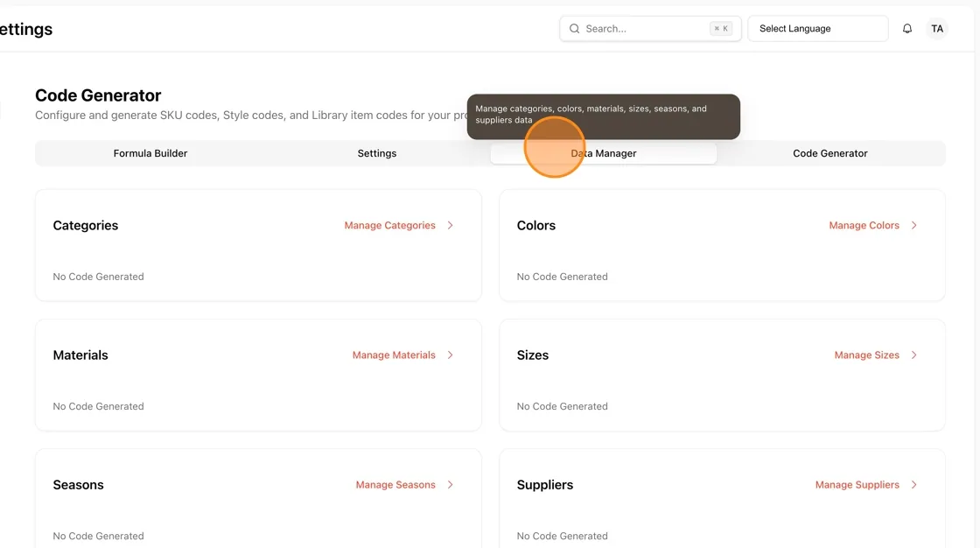Click the Suppliers card heading
Image resolution: width=980 pixels, height=548 pixels.
545,485
